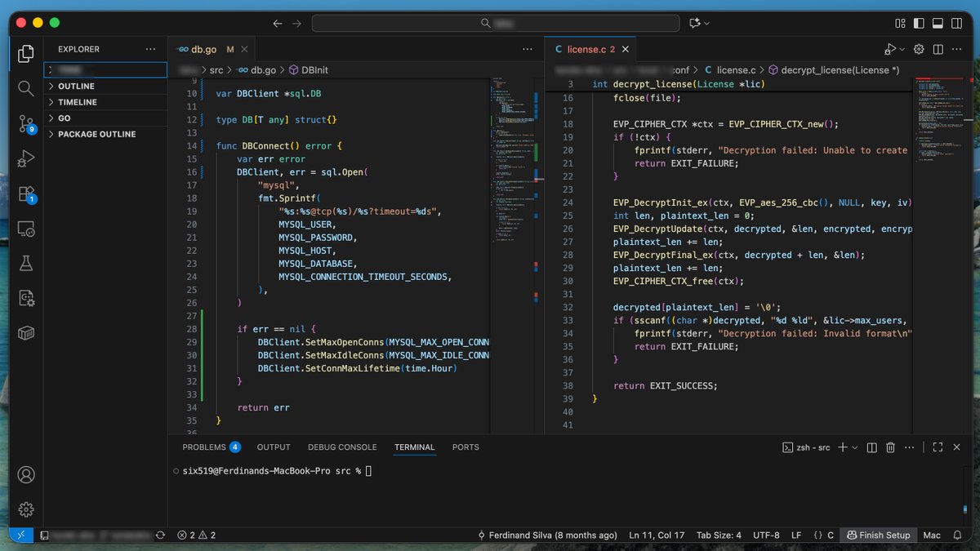Maximize the panel size
The width and height of the screenshot is (980, 551).
[x=938, y=447]
